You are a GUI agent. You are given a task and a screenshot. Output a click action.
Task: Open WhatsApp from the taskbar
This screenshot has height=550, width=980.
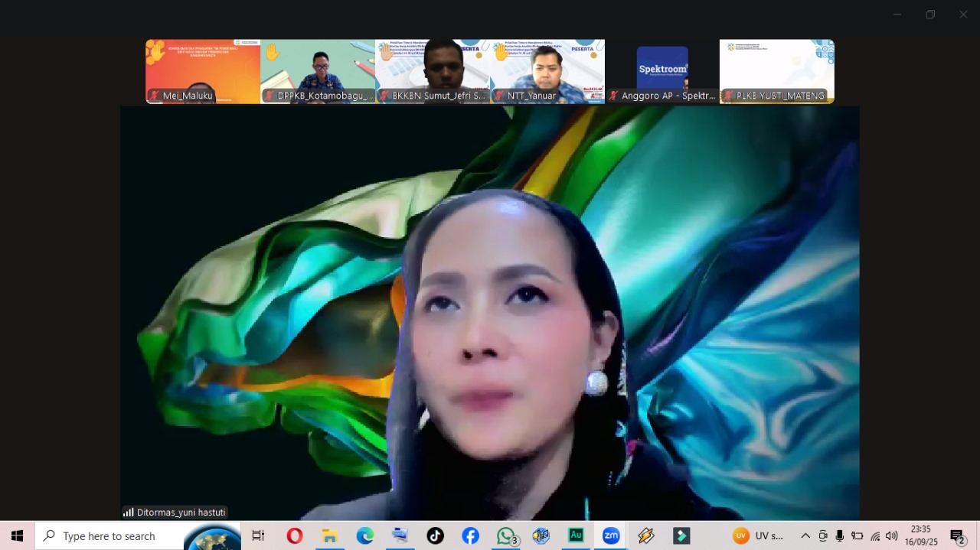tap(506, 536)
